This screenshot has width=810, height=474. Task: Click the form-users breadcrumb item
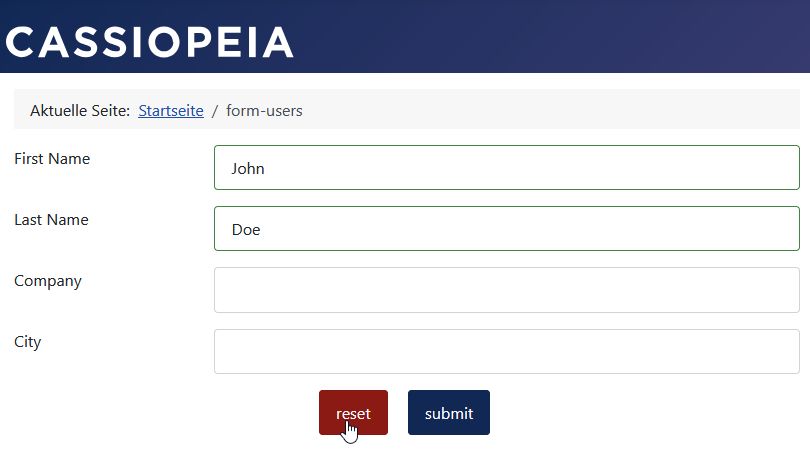[x=264, y=111]
